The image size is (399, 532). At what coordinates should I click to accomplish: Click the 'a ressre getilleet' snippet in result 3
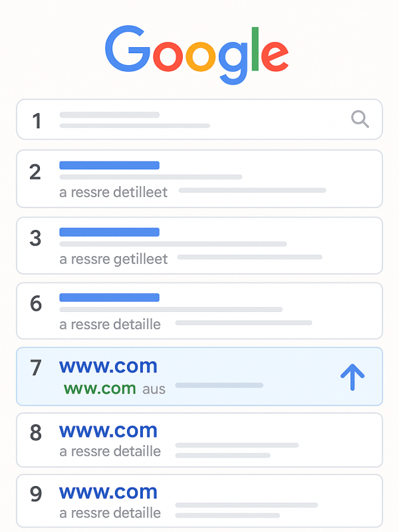[x=113, y=259]
